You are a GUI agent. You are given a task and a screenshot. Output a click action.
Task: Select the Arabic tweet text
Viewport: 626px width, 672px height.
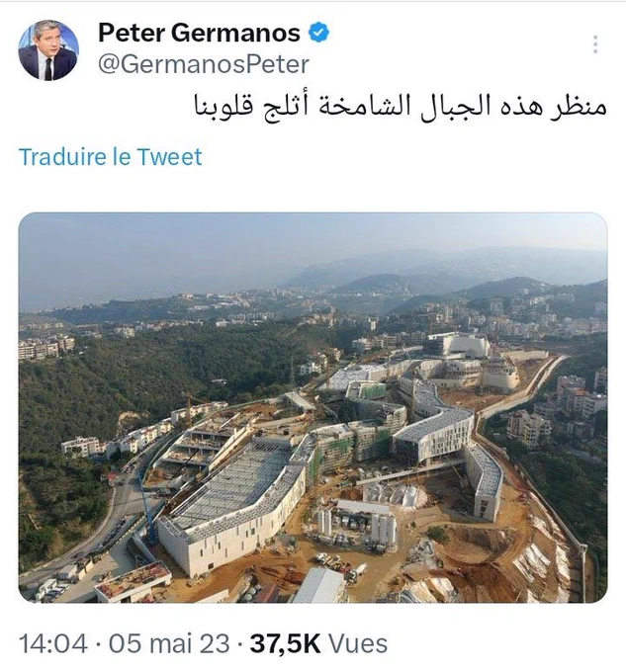tap(401, 107)
